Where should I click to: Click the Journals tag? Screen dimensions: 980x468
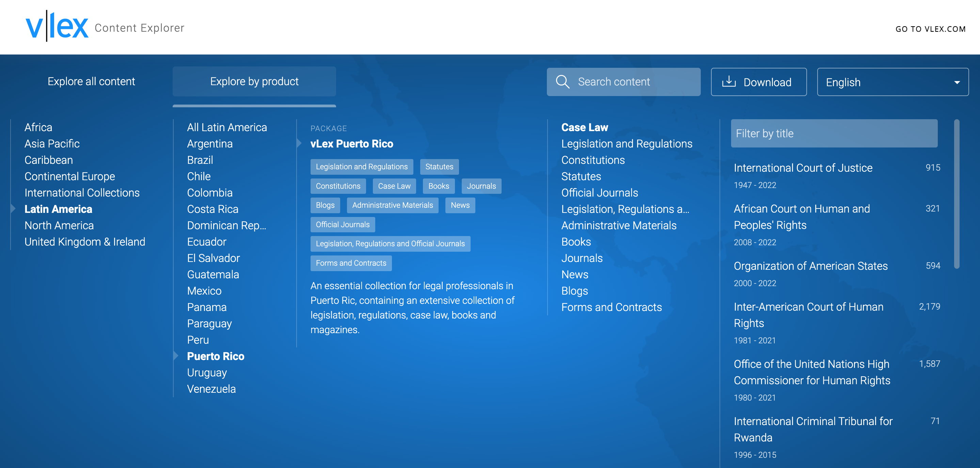(481, 186)
